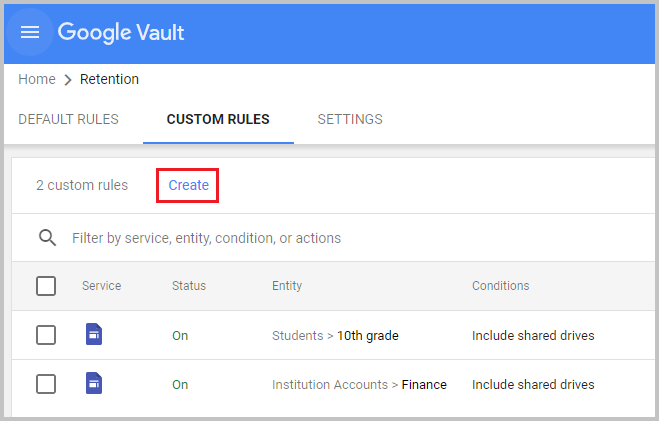Image resolution: width=659 pixels, height=421 pixels.
Task: Click the Google Vault logo
Action: [x=121, y=32]
